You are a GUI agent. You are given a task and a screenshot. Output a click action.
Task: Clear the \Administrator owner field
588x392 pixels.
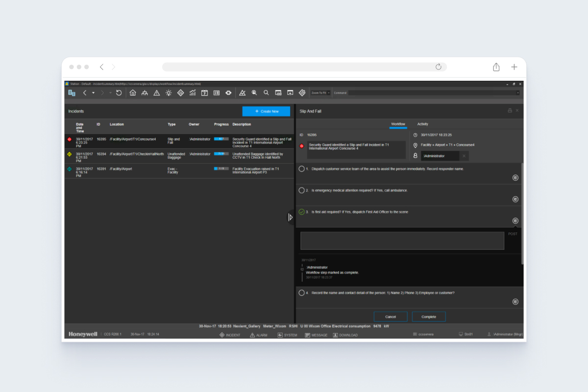coord(464,156)
